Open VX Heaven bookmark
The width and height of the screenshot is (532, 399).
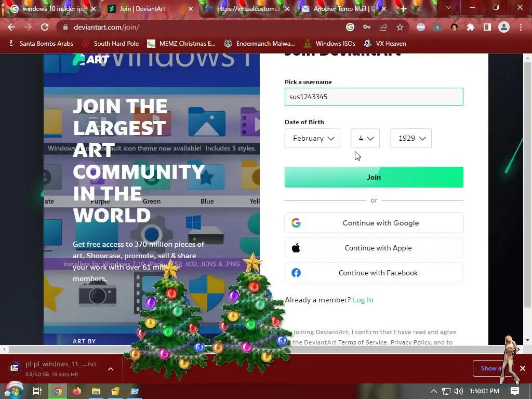point(385,44)
